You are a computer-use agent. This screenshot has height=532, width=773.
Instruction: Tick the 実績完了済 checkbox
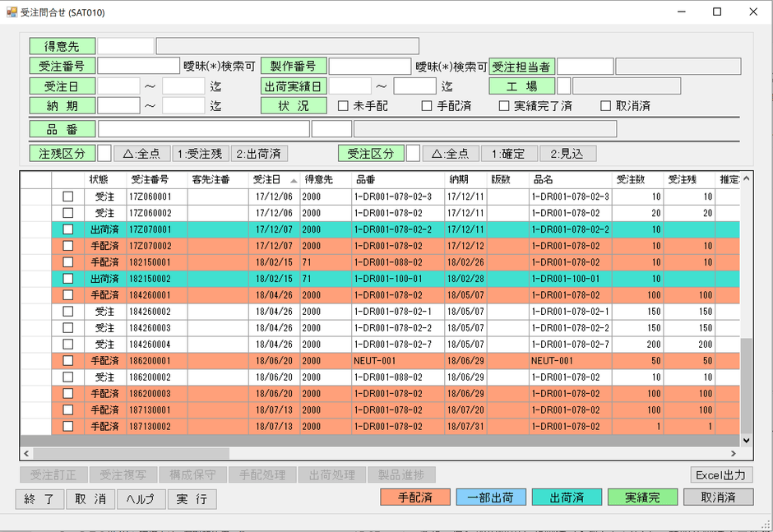[x=504, y=106]
